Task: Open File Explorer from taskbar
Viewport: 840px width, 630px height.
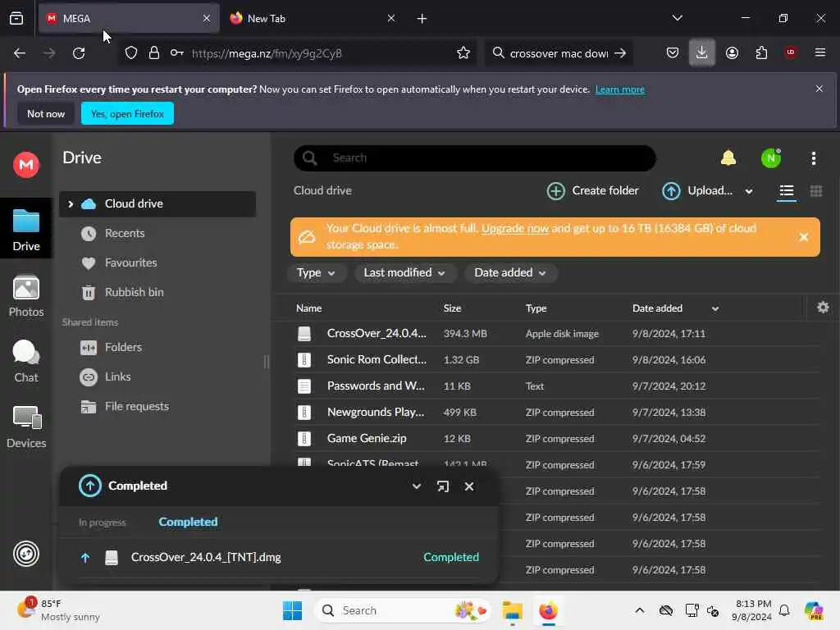Action: [x=512, y=610]
